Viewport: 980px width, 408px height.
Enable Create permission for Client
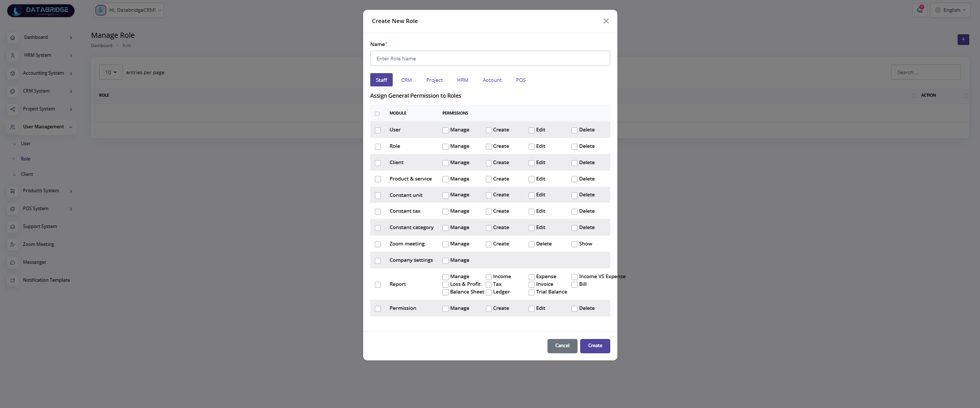tap(489, 163)
